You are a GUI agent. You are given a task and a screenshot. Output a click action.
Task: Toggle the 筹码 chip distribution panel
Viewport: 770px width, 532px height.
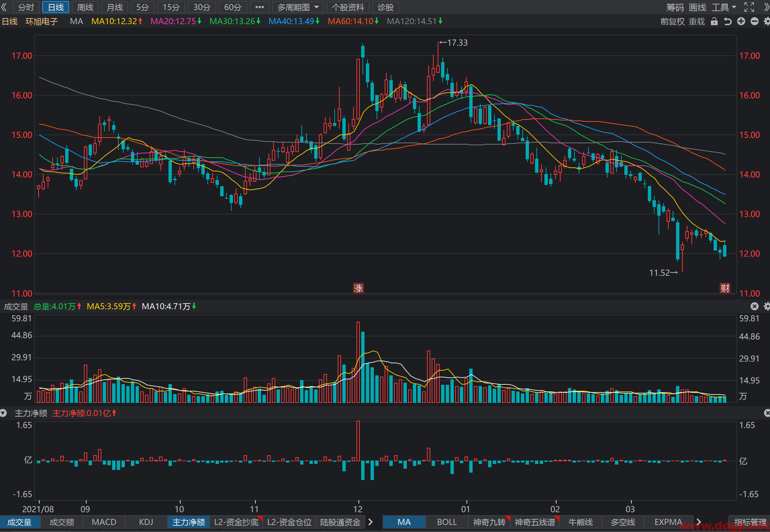(x=675, y=7)
